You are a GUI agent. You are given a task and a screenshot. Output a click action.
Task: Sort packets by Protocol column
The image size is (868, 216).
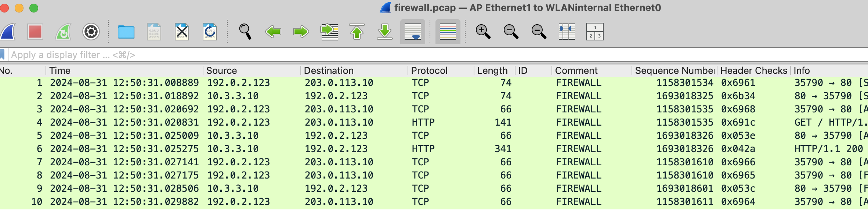tap(429, 71)
